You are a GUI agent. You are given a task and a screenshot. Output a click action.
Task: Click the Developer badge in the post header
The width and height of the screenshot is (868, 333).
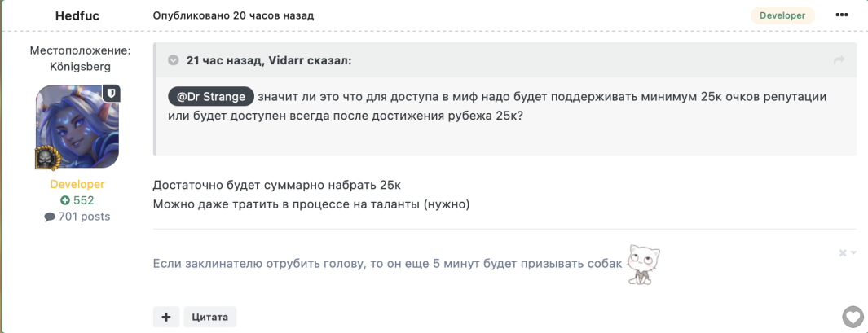[782, 15]
